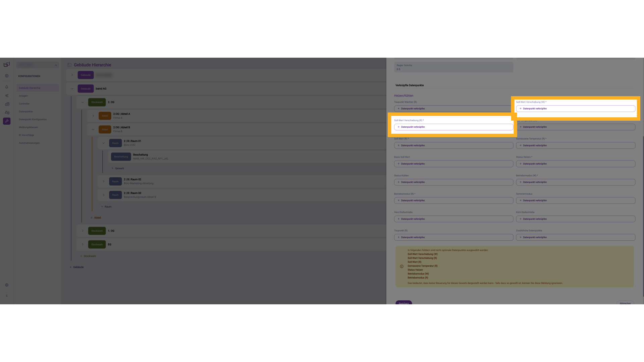Click the devices icon above the wrench
Viewport: 644px width, 362px height.
(x=7, y=113)
